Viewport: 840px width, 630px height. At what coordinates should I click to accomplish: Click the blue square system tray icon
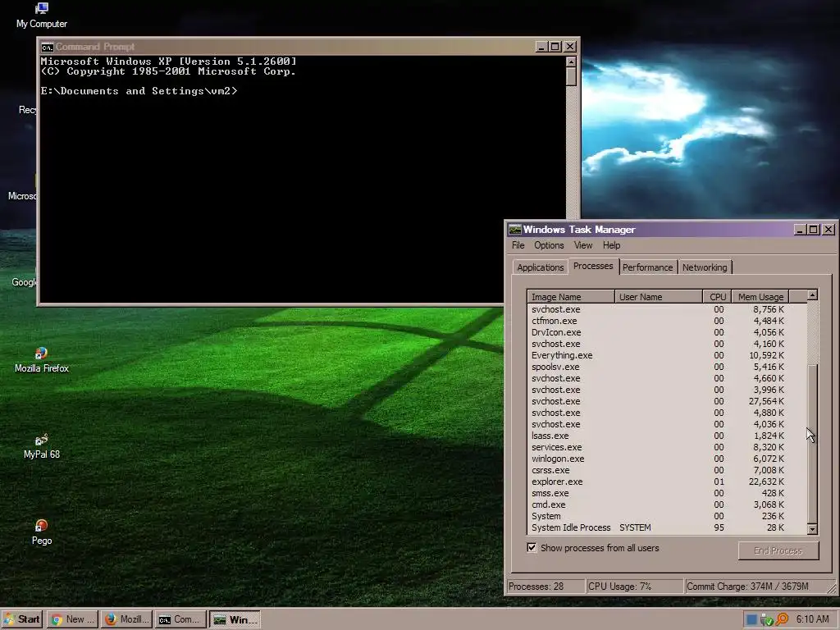pyautogui.click(x=751, y=620)
